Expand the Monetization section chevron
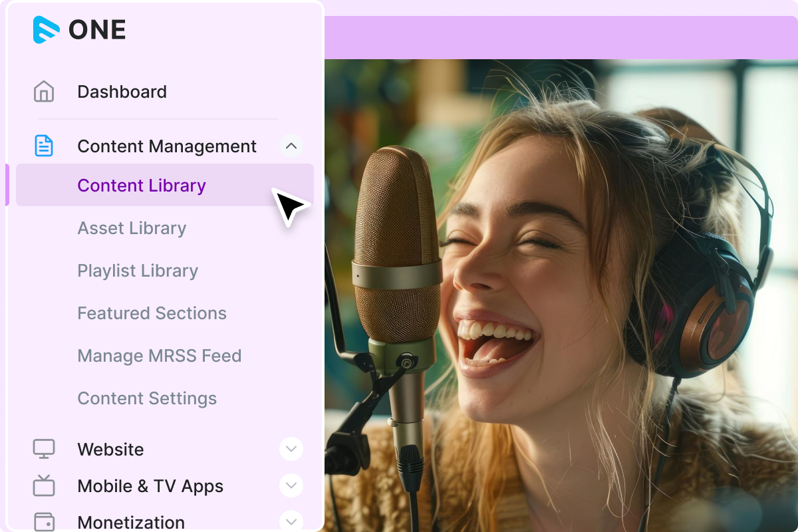 pos(291,521)
